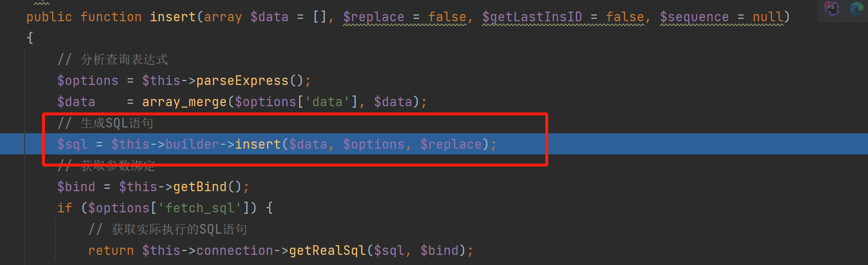Click the getBind method call
Viewport: 868px width, 265px height.
[x=199, y=187]
